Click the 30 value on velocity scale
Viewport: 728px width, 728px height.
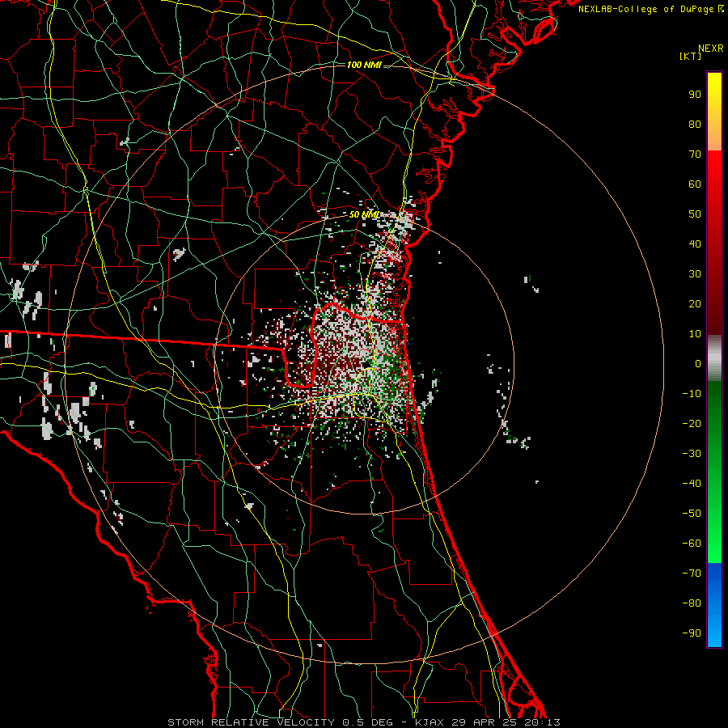(x=695, y=274)
